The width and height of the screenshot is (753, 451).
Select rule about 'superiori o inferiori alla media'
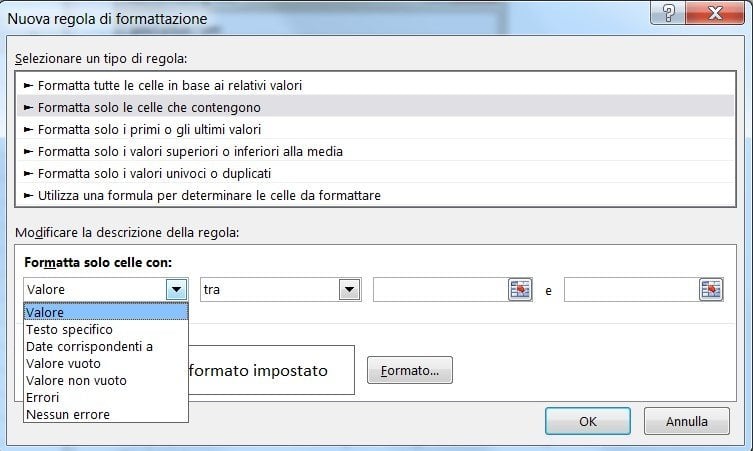pos(376,152)
